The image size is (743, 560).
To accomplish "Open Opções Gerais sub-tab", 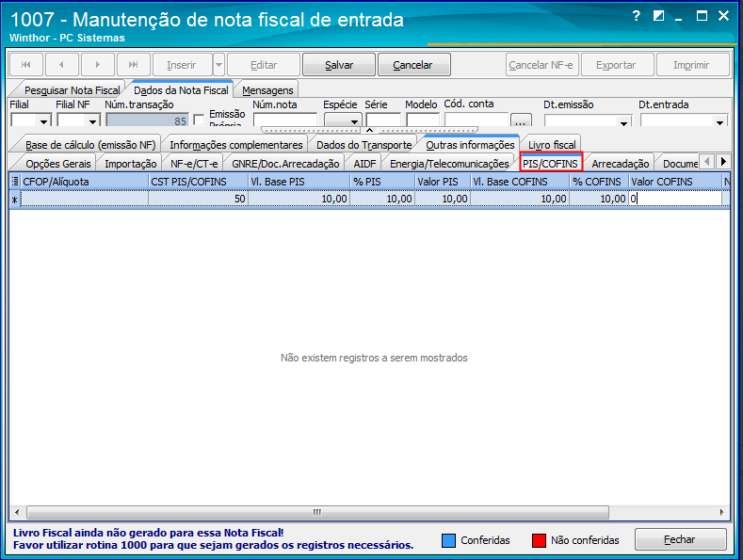I will [58, 164].
